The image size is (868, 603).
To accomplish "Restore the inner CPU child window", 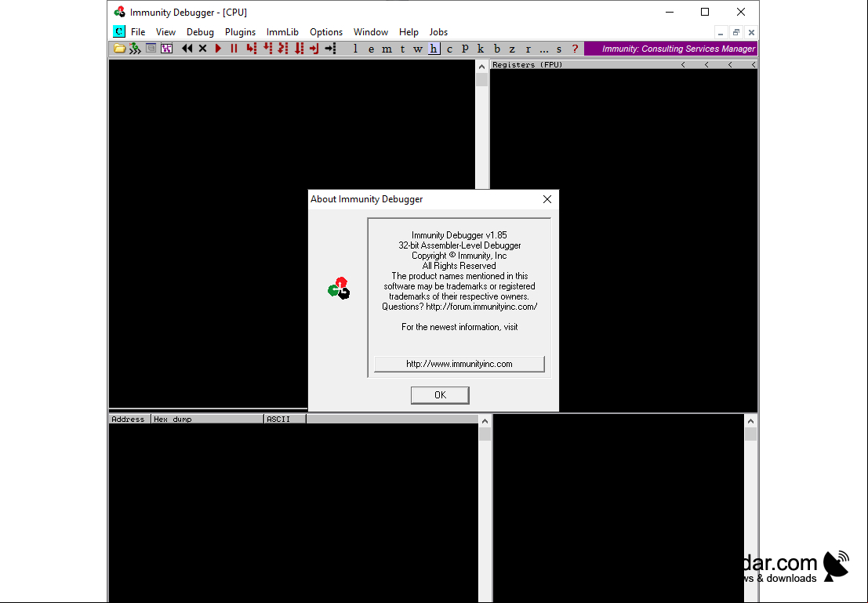I will pos(735,32).
